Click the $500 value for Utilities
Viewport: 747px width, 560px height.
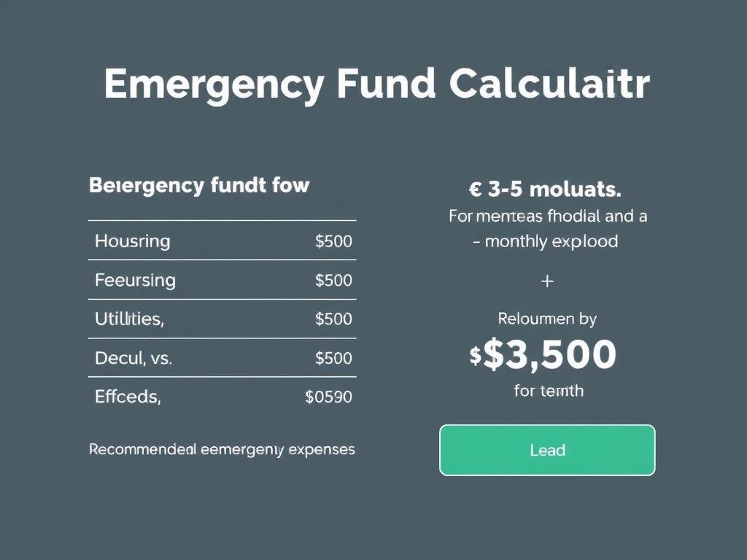point(333,319)
